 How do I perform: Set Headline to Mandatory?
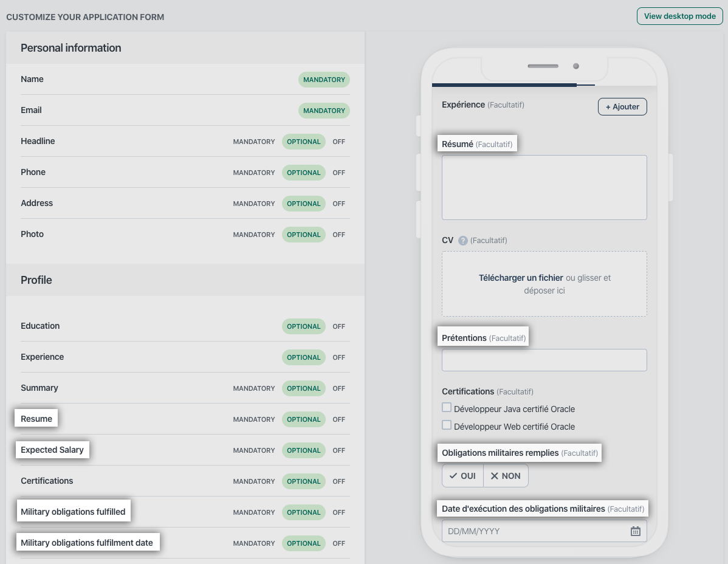254,142
